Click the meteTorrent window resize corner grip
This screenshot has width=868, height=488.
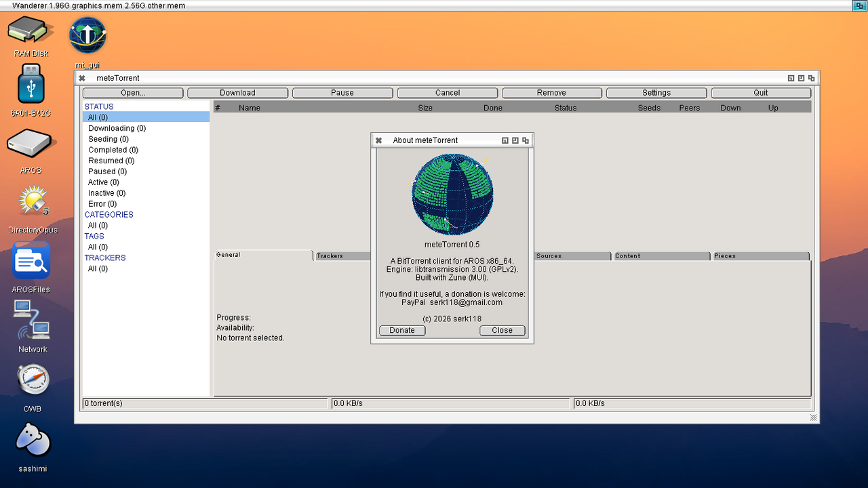(x=814, y=418)
